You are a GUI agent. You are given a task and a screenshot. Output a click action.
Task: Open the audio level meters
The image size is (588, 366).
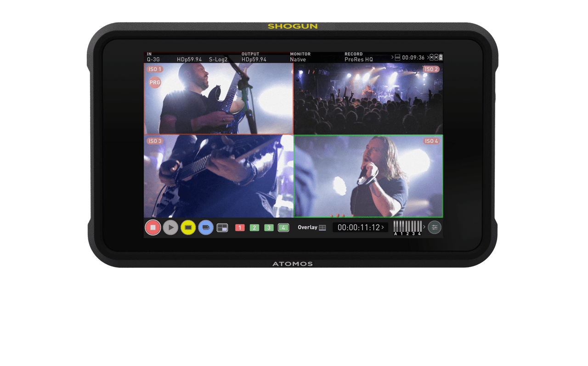click(407, 228)
